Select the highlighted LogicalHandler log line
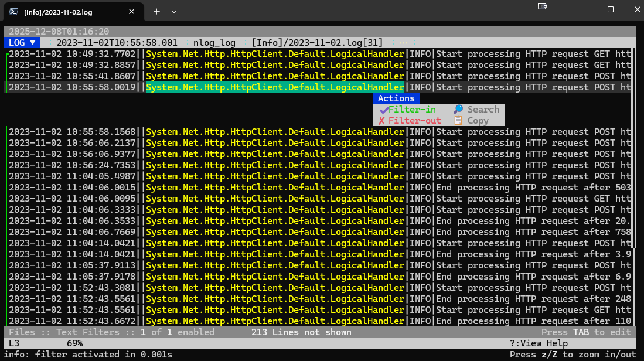This screenshot has width=644, height=361. click(x=275, y=87)
